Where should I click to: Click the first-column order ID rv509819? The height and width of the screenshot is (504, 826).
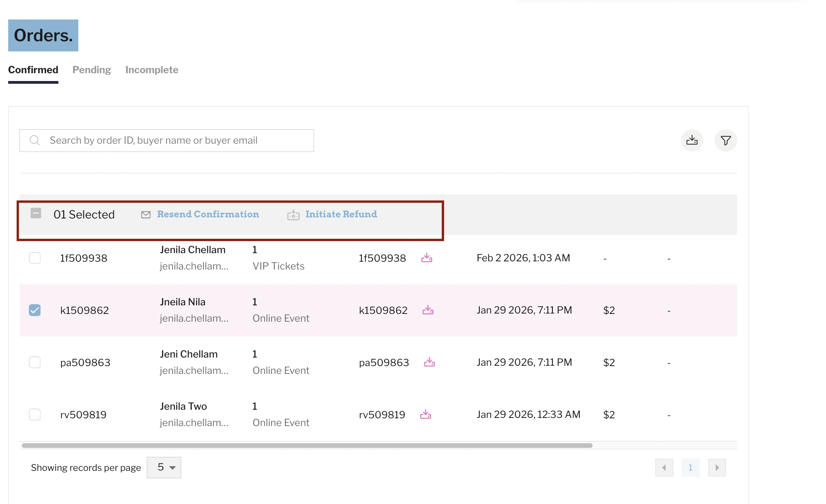click(x=83, y=415)
